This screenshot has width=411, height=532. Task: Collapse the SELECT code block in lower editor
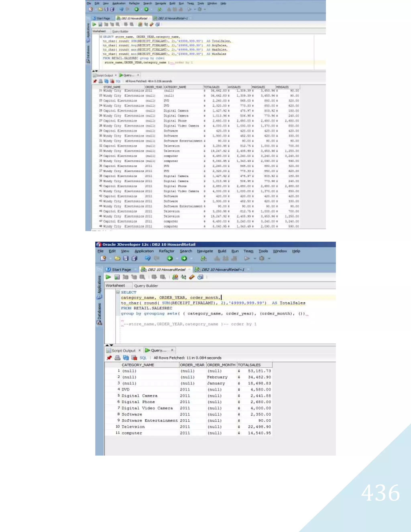pos(118,292)
